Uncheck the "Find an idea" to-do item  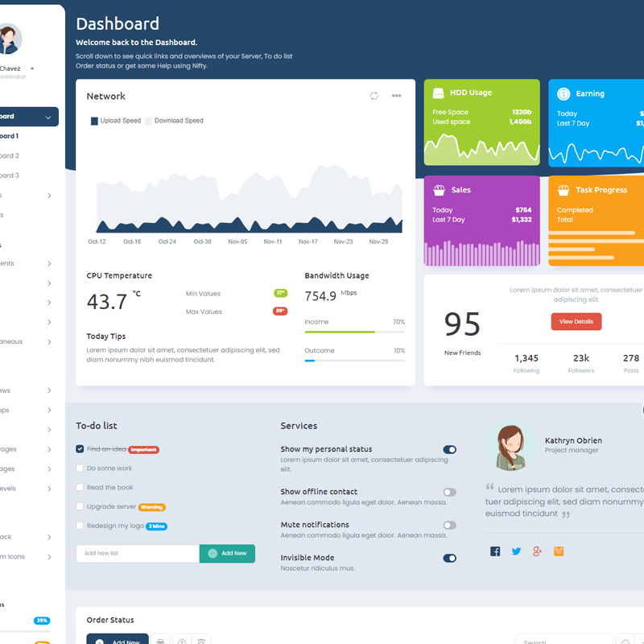point(80,449)
